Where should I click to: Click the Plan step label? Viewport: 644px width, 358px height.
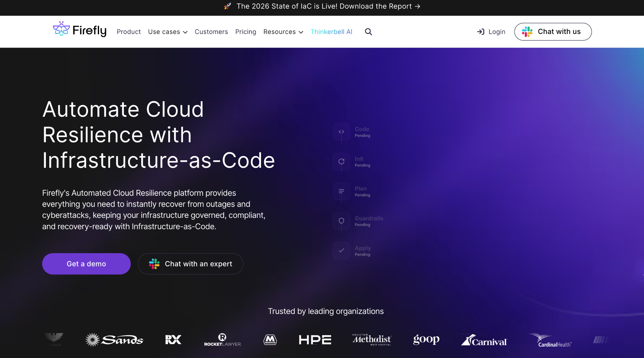pos(361,189)
